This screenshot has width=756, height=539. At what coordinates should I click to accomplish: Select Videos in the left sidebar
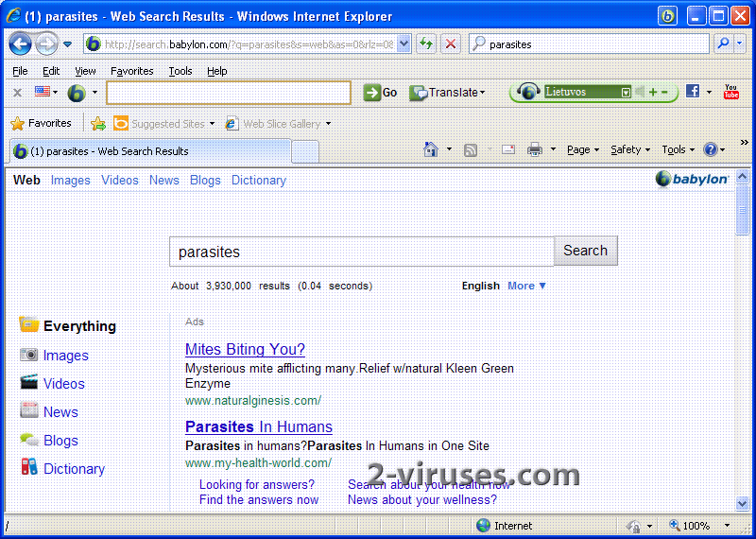tap(63, 384)
